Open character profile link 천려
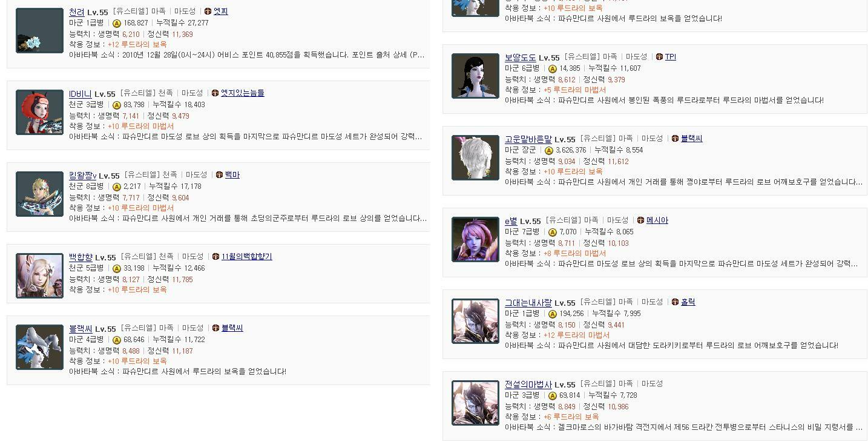868x442 pixels. pyautogui.click(x=77, y=12)
